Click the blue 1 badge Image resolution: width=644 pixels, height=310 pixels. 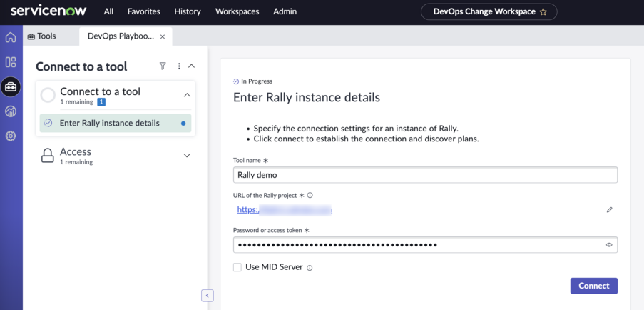pyautogui.click(x=101, y=102)
